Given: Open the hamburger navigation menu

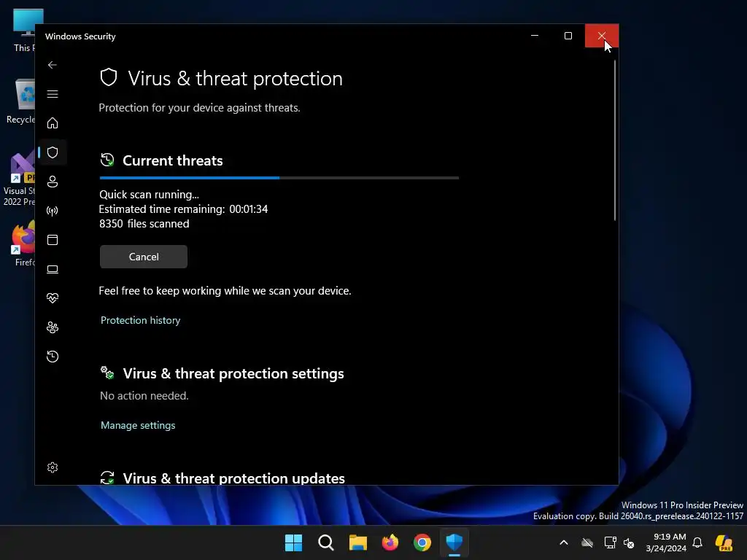Looking at the screenshot, I should (x=53, y=94).
